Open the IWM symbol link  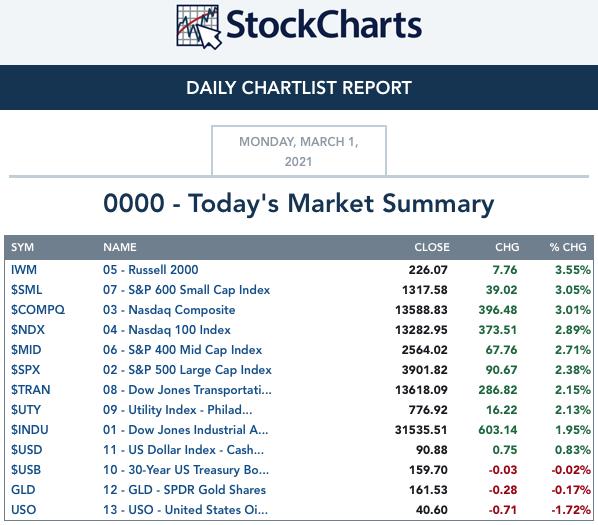(x=24, y=270)
